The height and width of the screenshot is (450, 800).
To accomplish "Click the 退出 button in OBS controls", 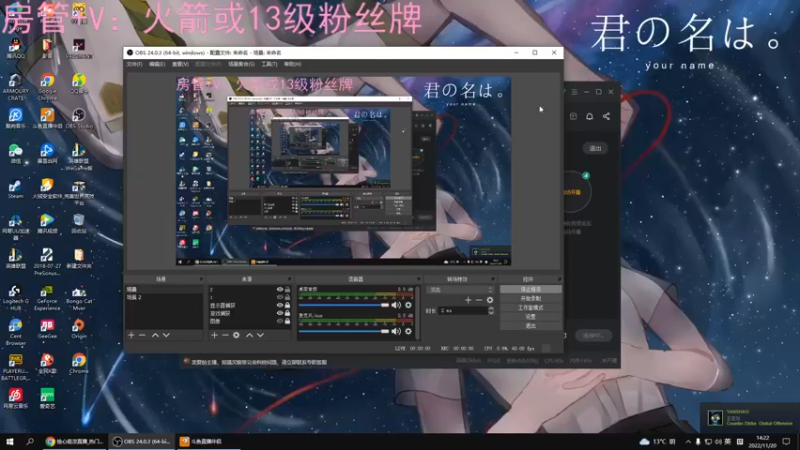I will click(531, 326).
